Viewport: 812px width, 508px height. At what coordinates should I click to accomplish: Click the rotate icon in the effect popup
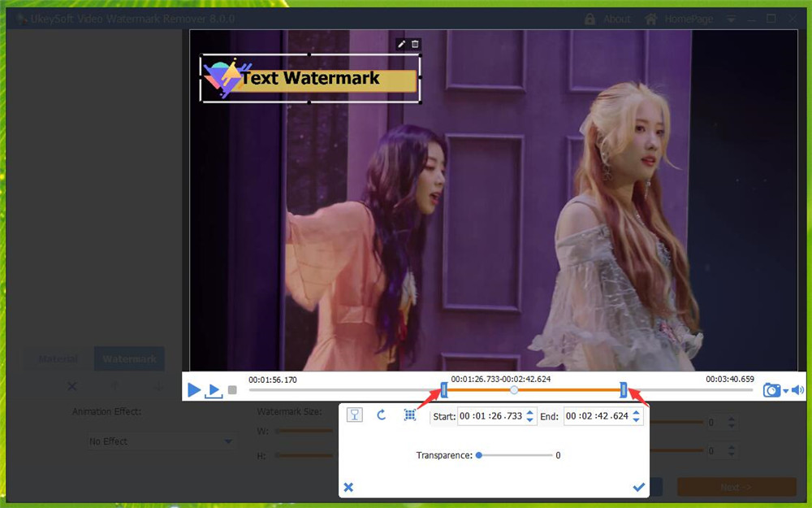tap(380, 413)
